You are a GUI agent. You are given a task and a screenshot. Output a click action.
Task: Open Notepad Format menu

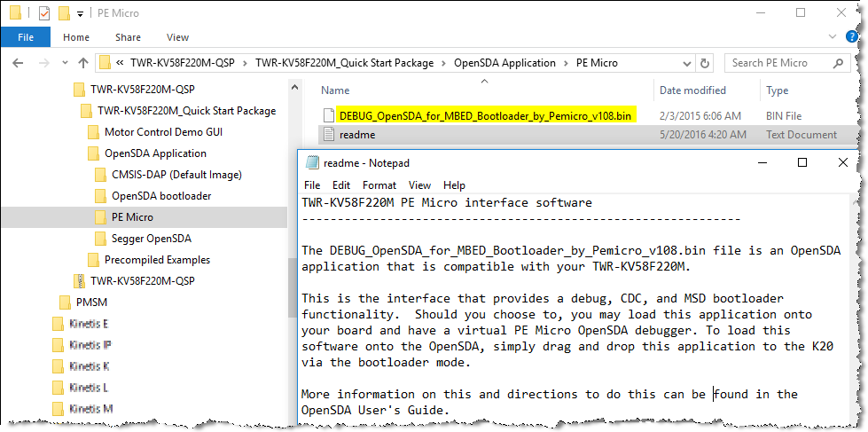(x=379, y=185)
